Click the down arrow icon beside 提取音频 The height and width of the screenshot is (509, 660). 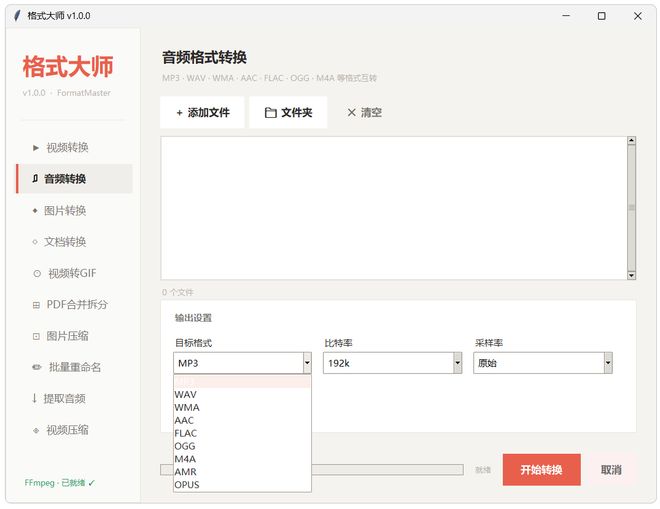tap(35, 398)
